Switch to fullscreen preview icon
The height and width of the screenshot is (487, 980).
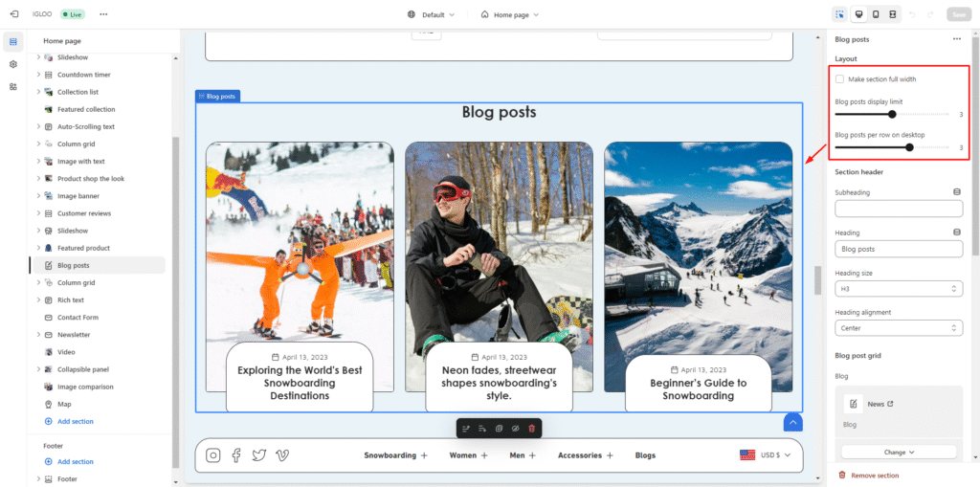pyautogui.click(x=892, y=14)
